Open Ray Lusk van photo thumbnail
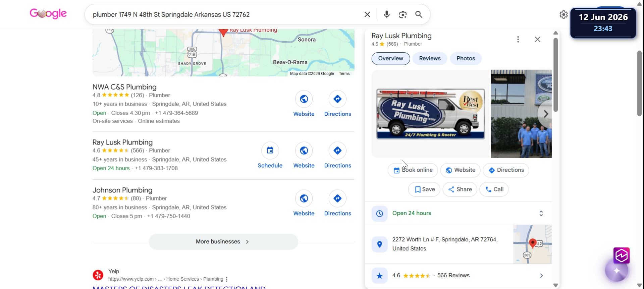This screenshot has width=644, height=289. coord(431,114)
